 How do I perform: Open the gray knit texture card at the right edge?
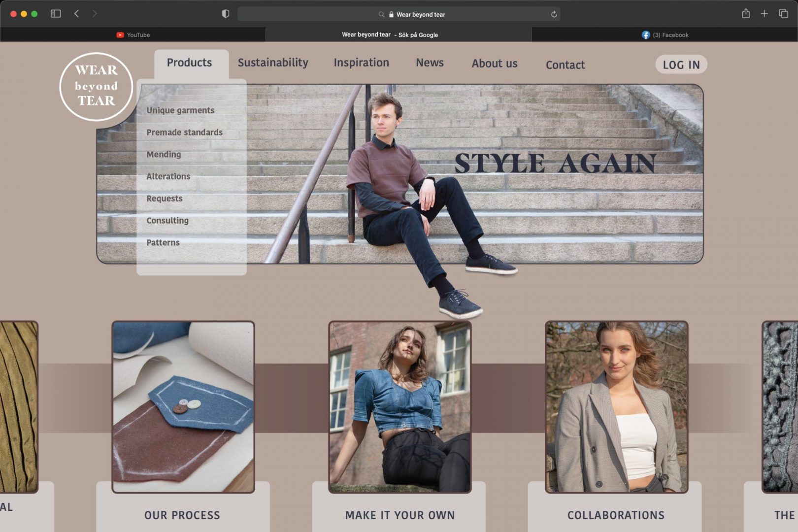[x=780, y=407]
